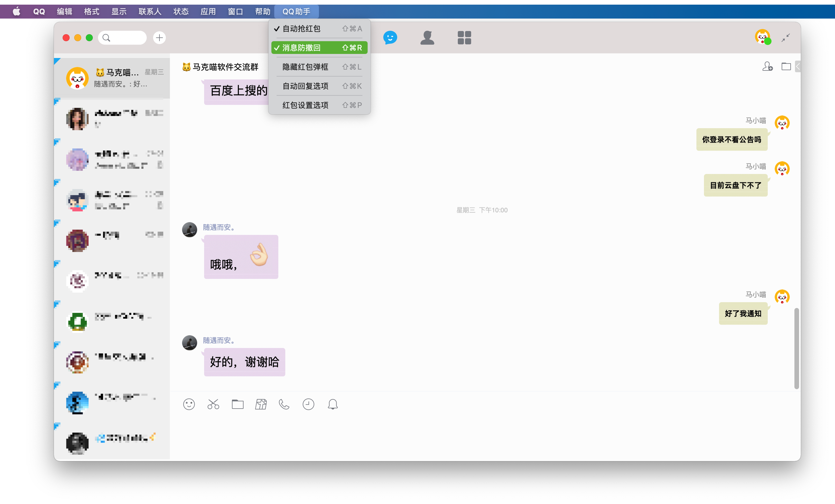The image size is (835, 504).
Task: Click the add plus button near search
Action: 159,38
